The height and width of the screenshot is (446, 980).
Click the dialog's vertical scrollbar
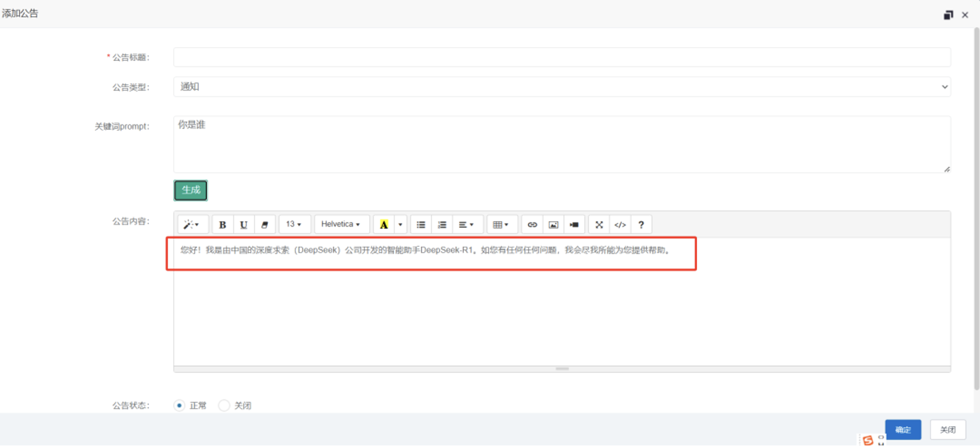976,208
